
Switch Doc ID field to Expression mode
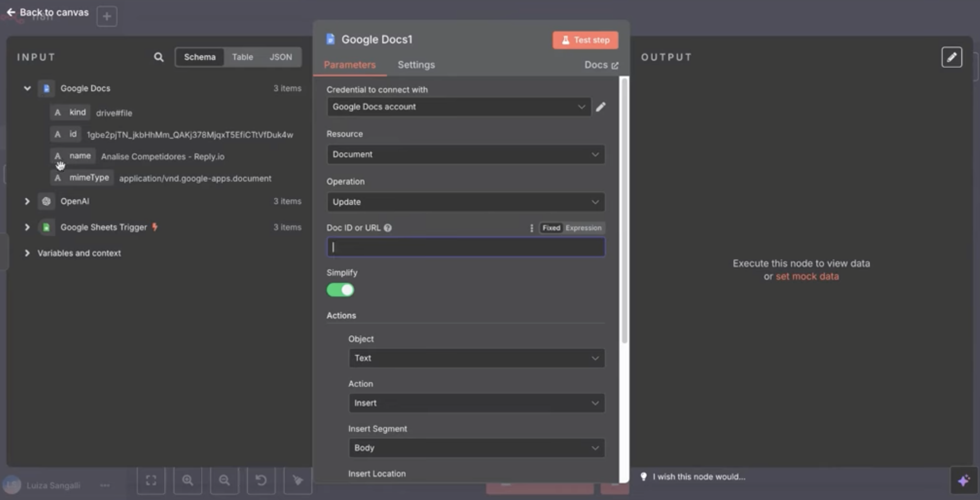tap(584, 228)
